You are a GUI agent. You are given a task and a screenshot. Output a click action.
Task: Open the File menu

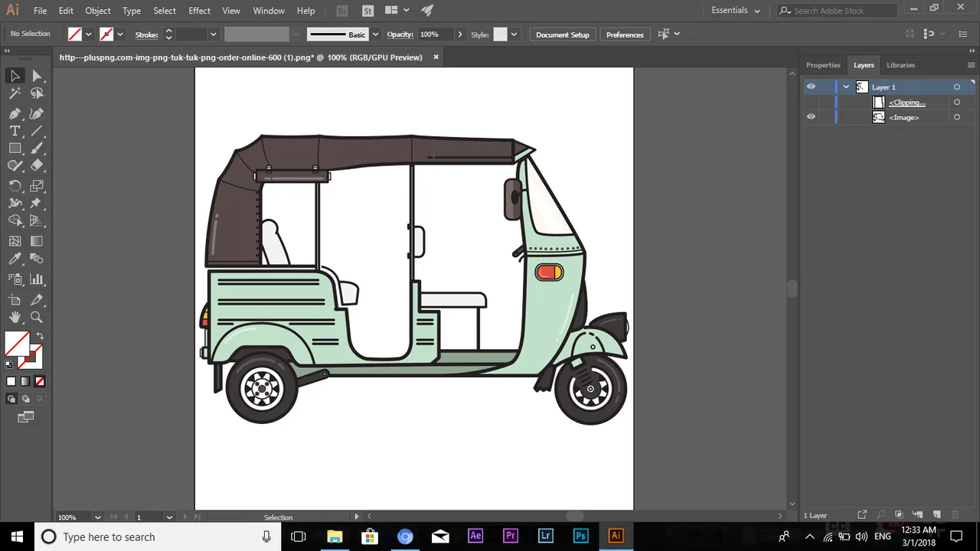tap(40, 11)
